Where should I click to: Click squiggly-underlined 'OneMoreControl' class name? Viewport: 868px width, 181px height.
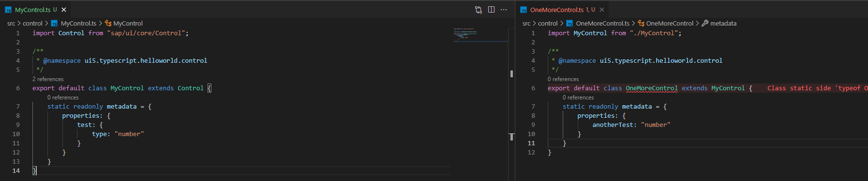click(x=652, y=88)
